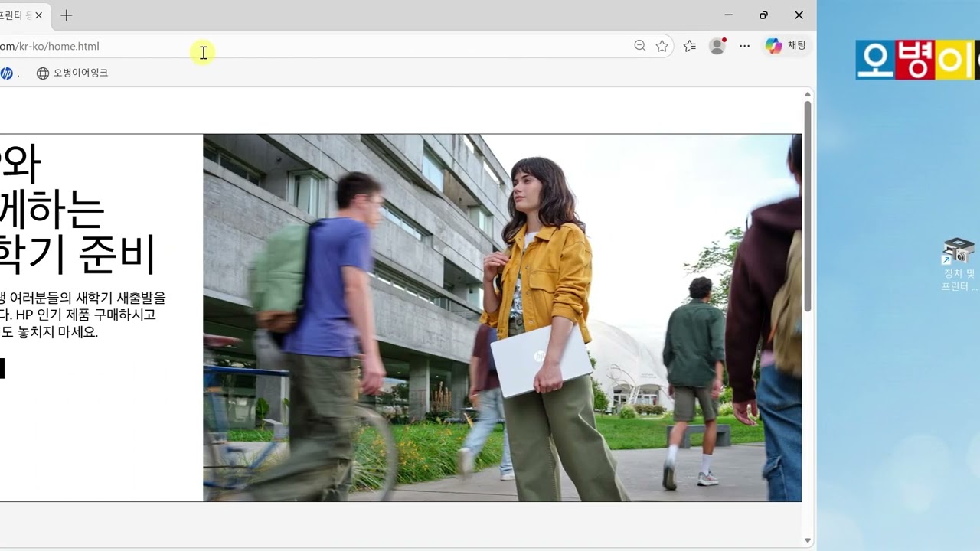Click the zoom out magnifier icon

[x=640, y=46]
